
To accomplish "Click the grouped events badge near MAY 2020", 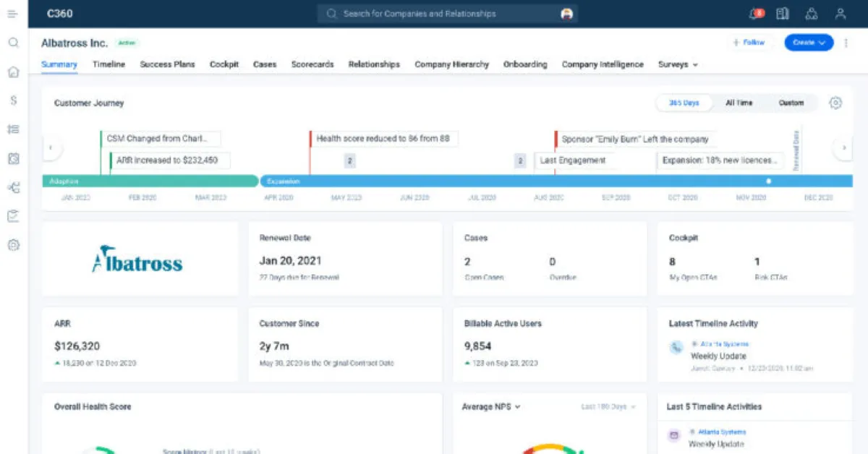I will 349,161.
